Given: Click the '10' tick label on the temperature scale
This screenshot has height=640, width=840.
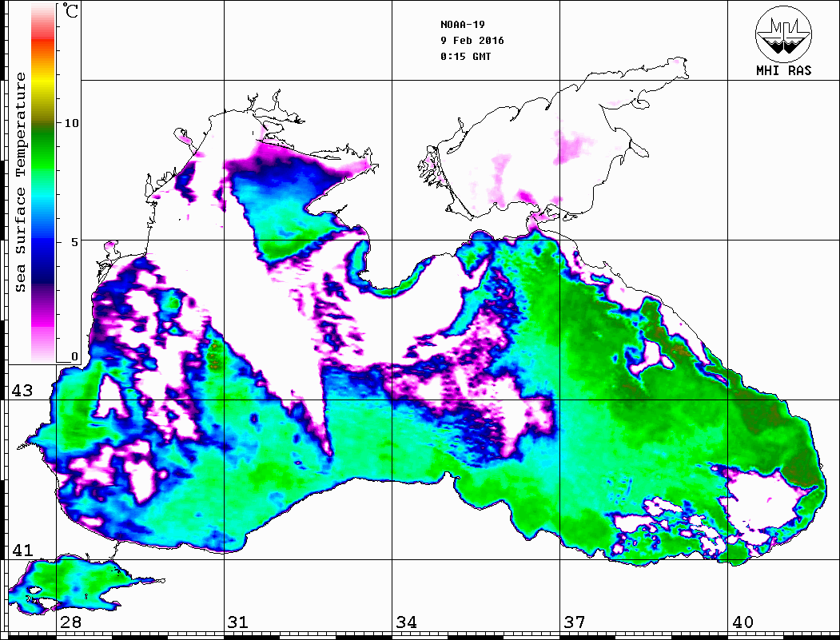Looking at the screenshot, I should [x=71, y=123].
